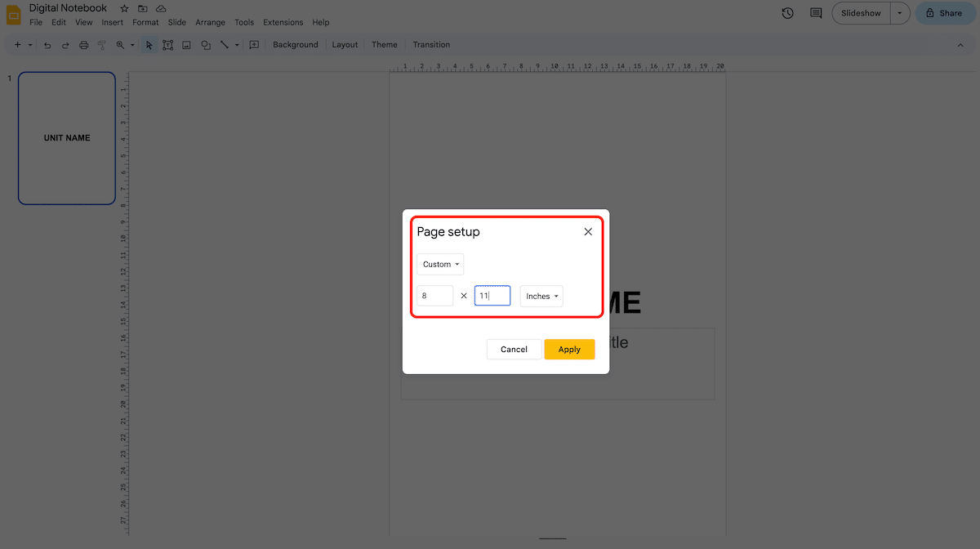This screenshot has height=549, width=980.
Task: Star the Digital Notebook presentation
Action: tap(124, 8)
